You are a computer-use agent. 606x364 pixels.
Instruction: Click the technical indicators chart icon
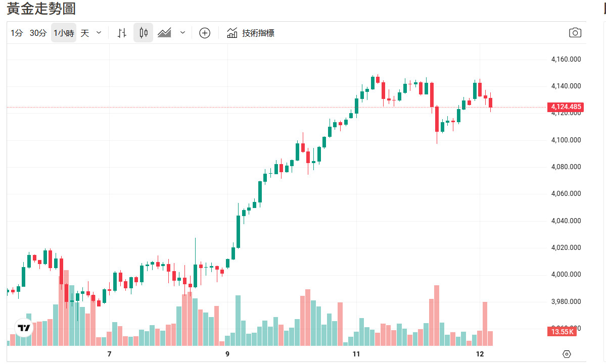[x=232, y=33]
